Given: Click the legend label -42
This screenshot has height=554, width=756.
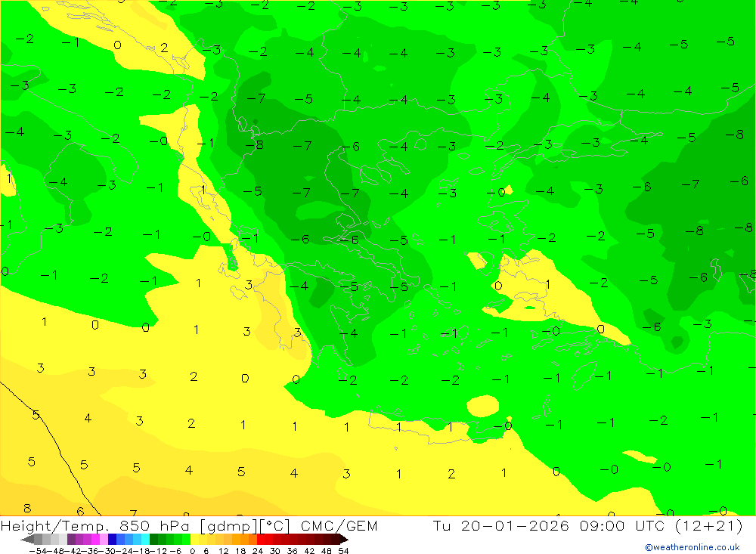Looking at the screenshot, I should pos(73,551).
